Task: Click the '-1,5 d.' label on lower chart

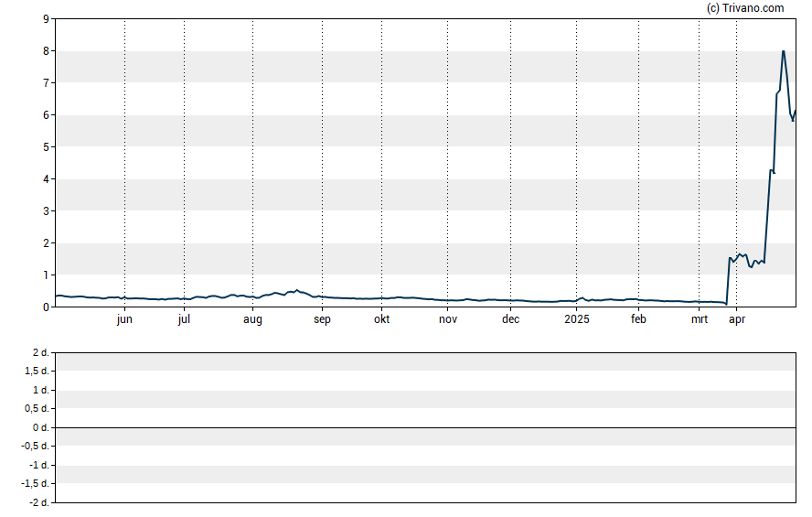Action: pyautogui.click(x=36, y=484)
